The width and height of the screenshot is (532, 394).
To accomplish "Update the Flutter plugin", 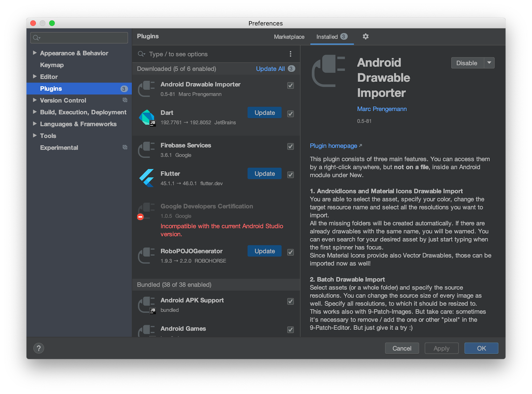I will click(265, 174).
